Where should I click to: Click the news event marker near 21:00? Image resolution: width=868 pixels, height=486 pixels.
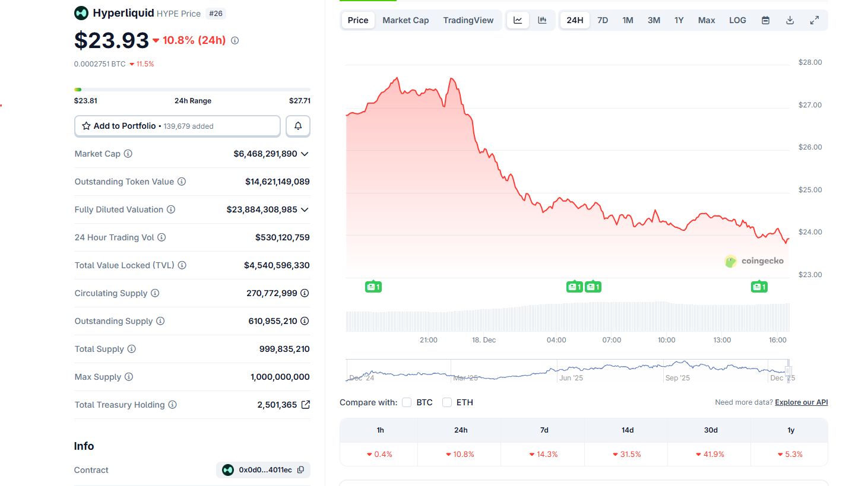[373, 287]
